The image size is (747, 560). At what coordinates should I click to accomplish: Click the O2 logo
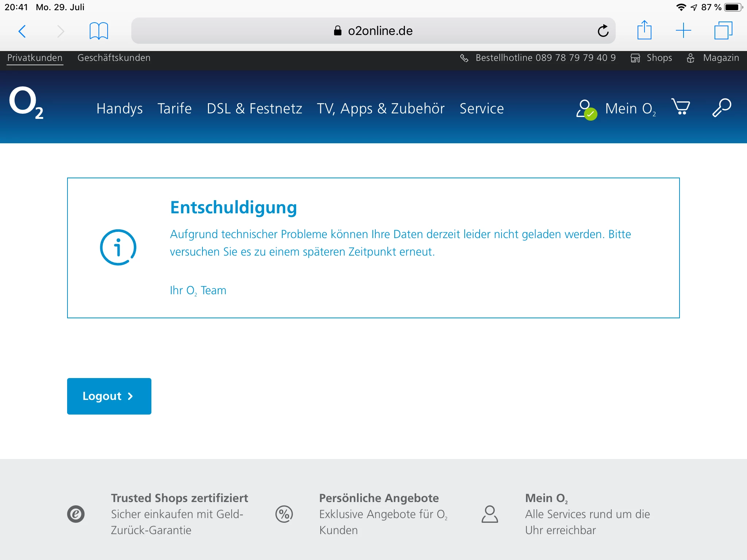point(26,103)
